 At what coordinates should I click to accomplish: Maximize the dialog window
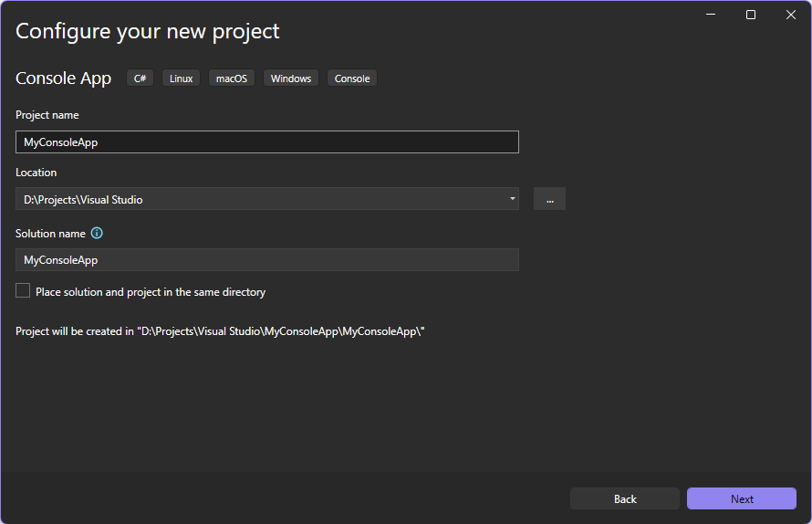pyautogui.click(x=750, y=15)
